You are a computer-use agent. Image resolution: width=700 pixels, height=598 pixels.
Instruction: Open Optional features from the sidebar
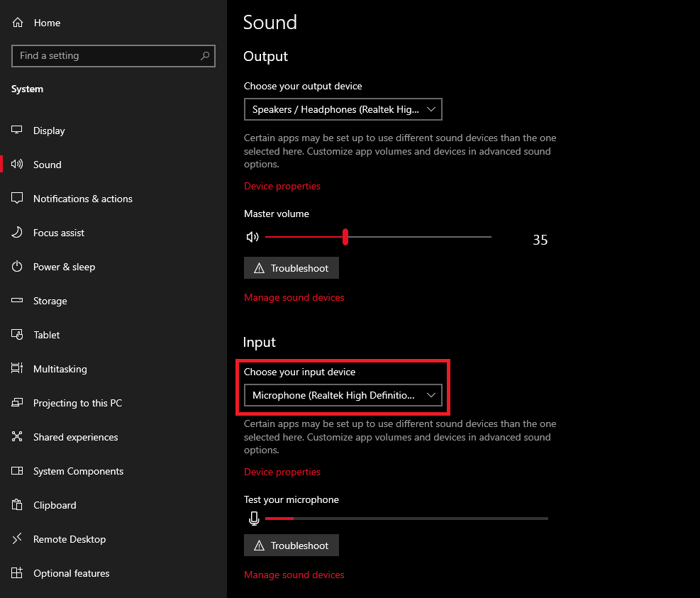17,573
